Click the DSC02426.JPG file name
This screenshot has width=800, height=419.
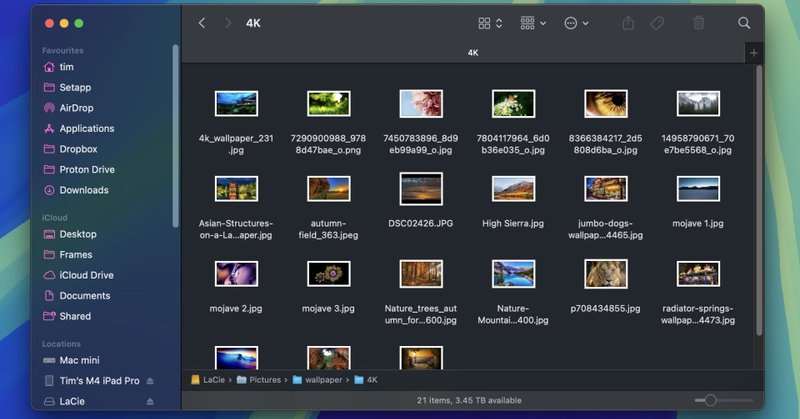click(421, 224)
